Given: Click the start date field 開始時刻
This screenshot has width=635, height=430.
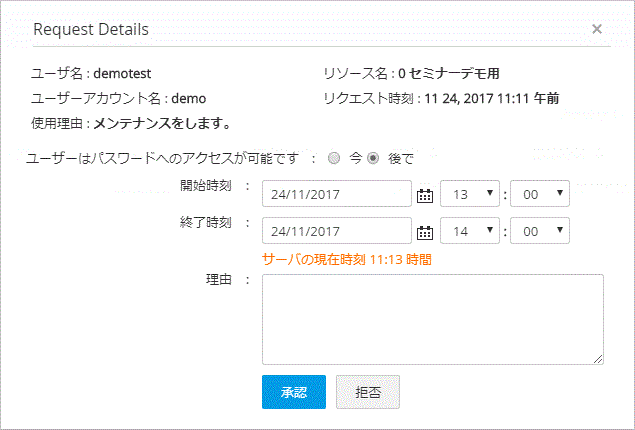Looking at the screenshot, I should [x=336, y=194].
